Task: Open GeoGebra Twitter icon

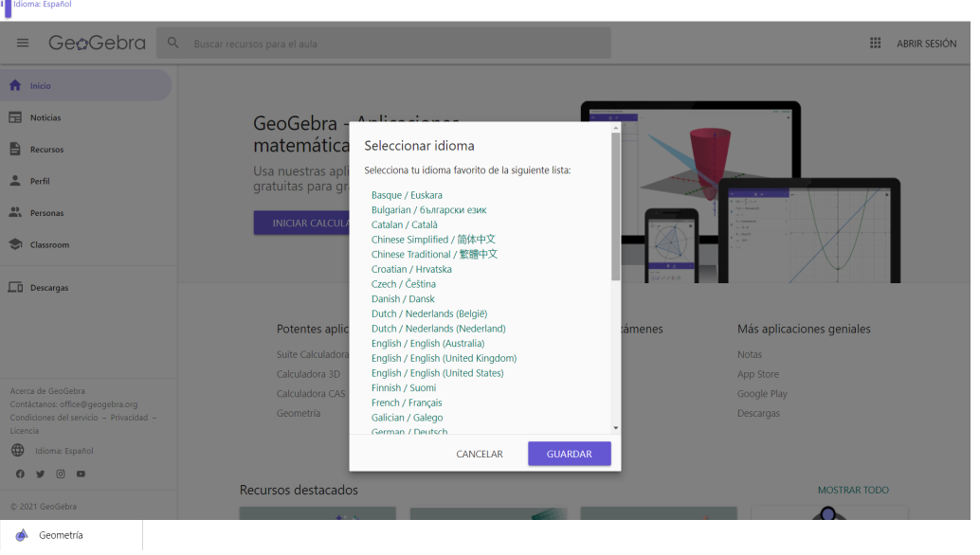Action: (x=40, y=474)
